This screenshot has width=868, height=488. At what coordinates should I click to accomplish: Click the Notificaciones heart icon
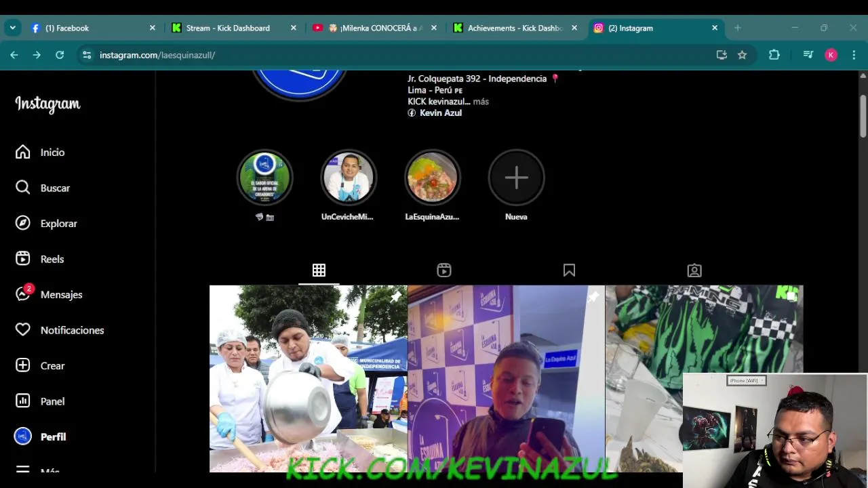pyautogui.click(x=23, y=330)
